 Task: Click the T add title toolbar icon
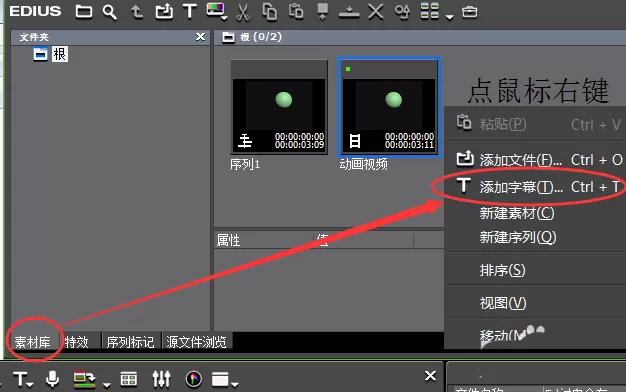pos(190,12)
